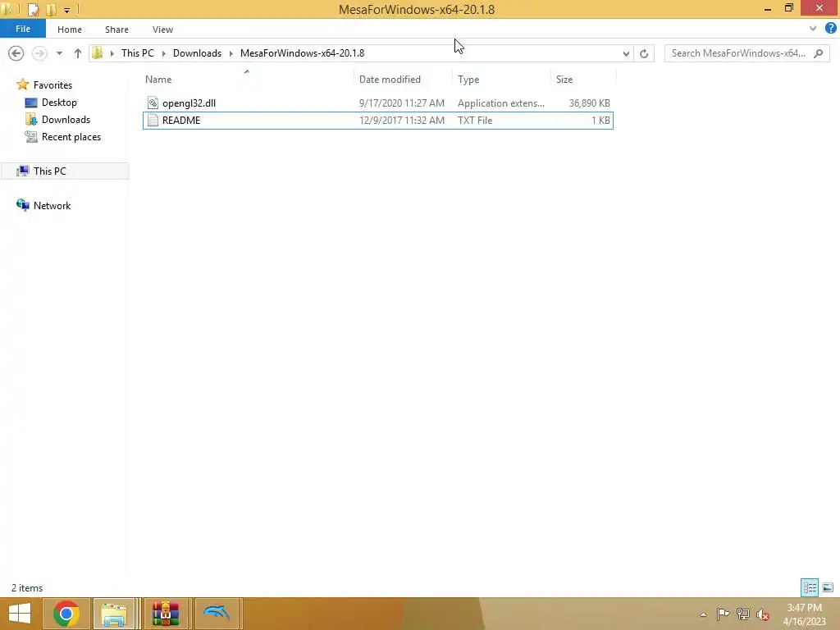The width and height of the screenshot is (840, 630).
Task: Open previous locations address dropdown
Action: 626,53
